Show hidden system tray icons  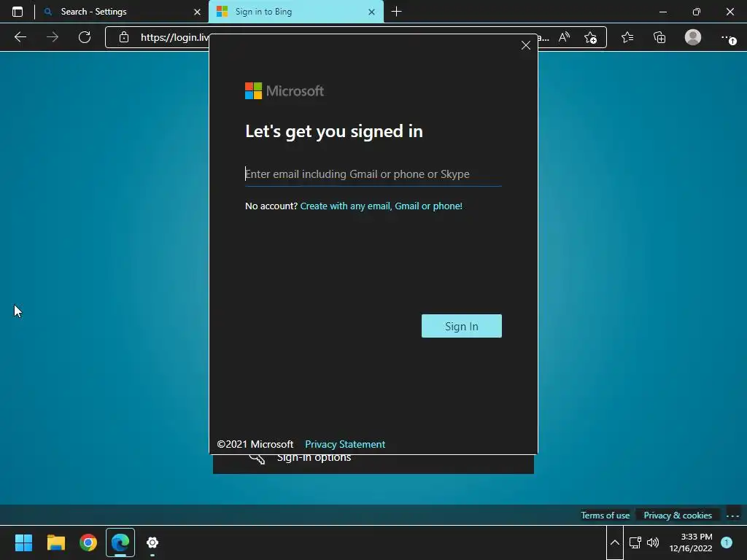point(614,542)
